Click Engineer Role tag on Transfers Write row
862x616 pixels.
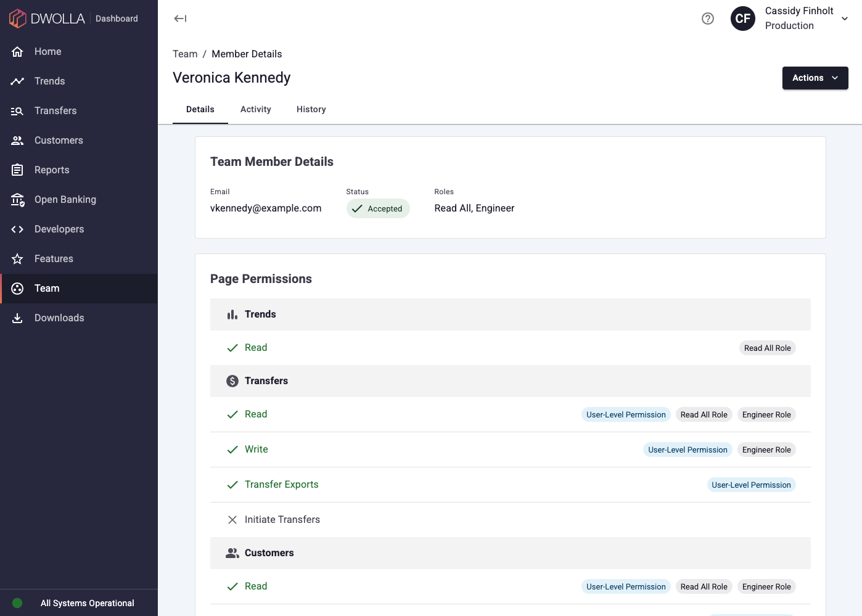pos(766,450)
